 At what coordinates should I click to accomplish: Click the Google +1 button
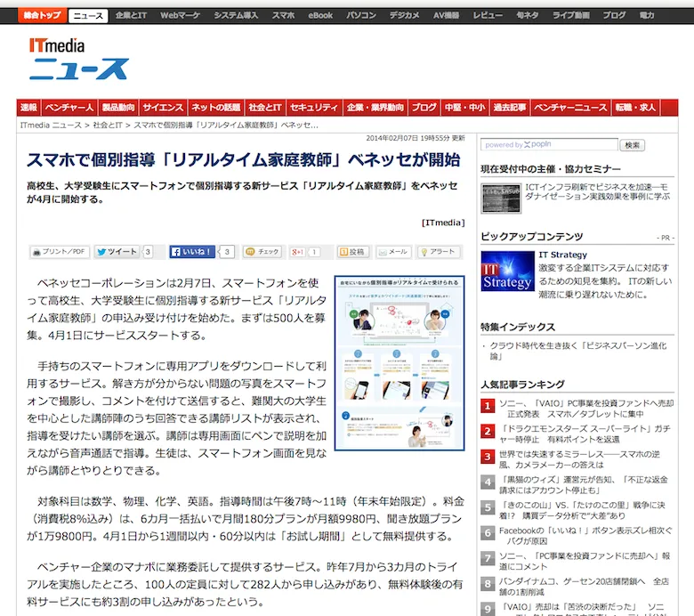[298, 252]
